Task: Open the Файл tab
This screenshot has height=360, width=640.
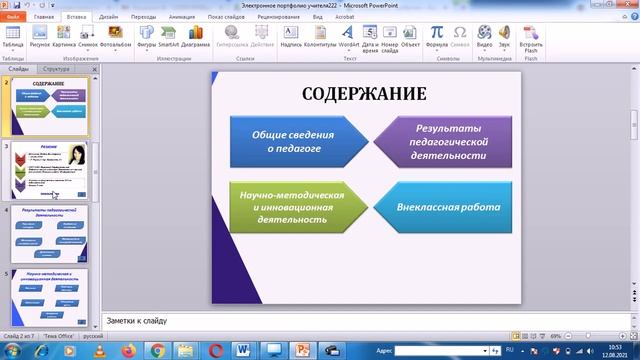Action: 13,17
